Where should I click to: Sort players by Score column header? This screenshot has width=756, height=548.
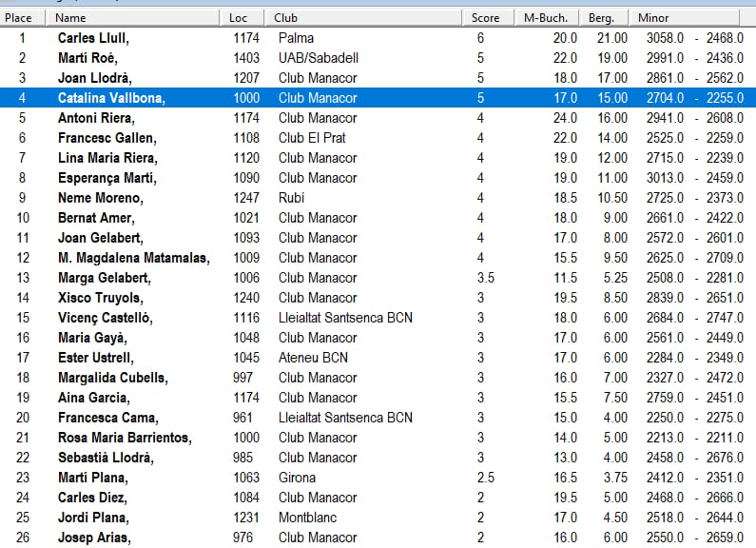coord(485,17)
